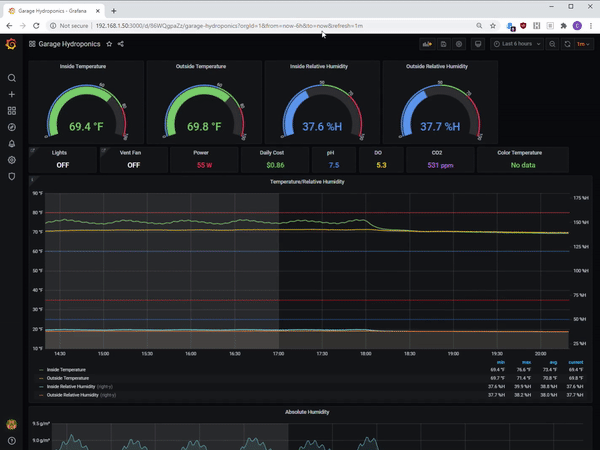
Task: Open the browser profile avatar
Action: click(x=577, y=26)
